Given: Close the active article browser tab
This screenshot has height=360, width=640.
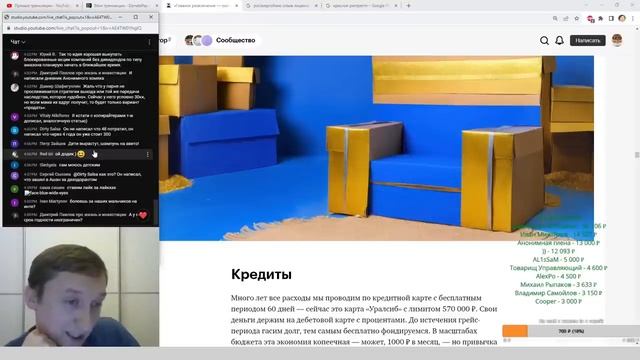Looking at the screenshot, I should click(x=236, y=6).
